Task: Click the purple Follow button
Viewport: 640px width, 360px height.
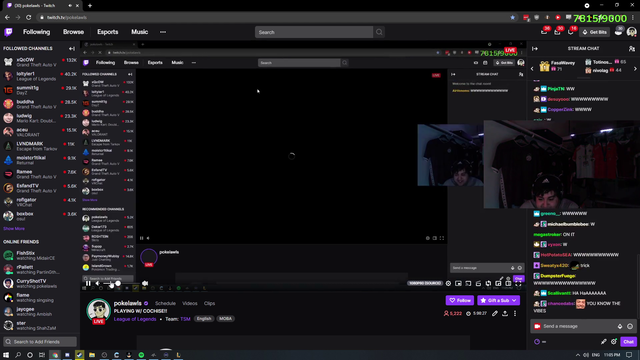Action: pyautogui.click(x=460, y=300)
